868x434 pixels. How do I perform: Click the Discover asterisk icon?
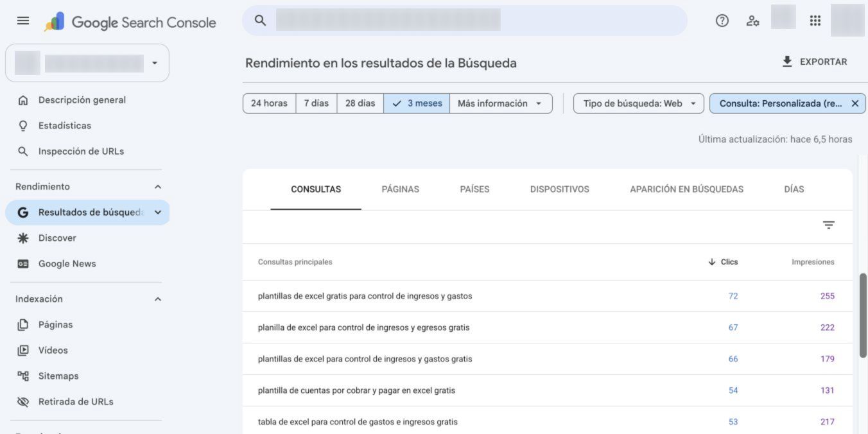[x=23, y=238]
